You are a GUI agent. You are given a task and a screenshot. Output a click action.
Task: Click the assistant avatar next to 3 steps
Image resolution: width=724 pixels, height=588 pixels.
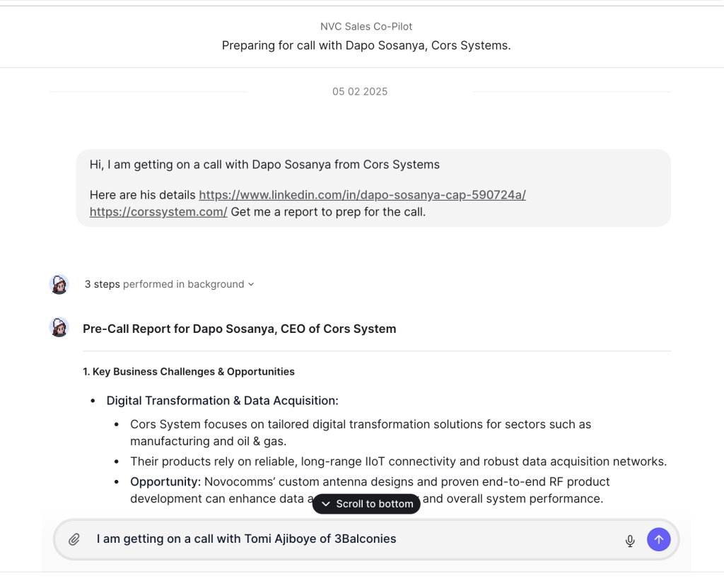point(59,284)
